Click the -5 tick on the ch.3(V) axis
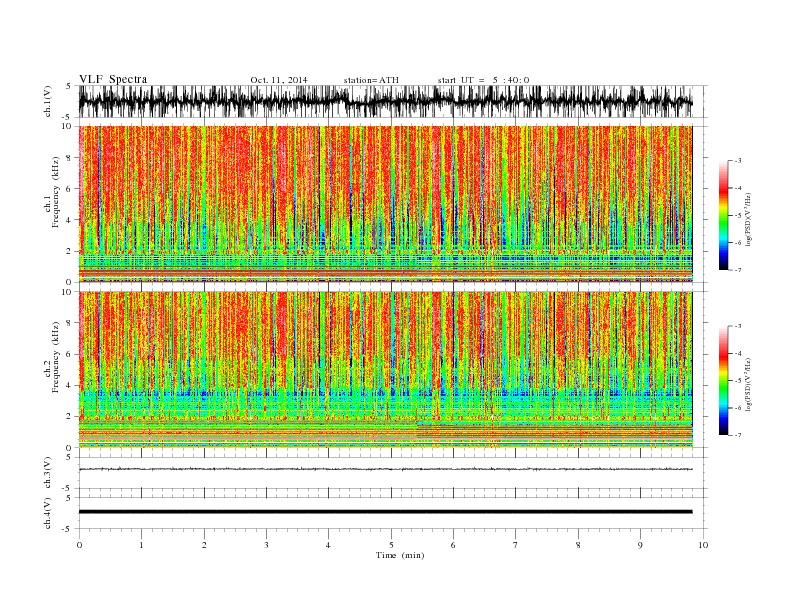The height and width of the screenshot is (612, 792). click(x=68, y=488)
